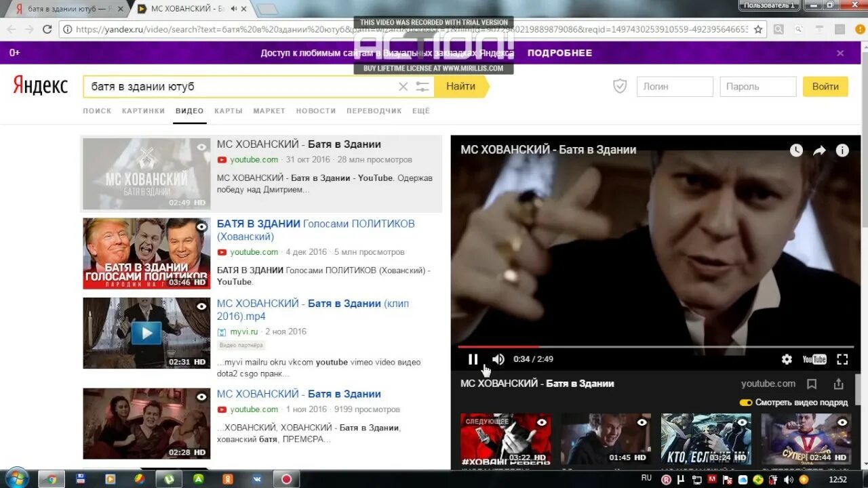Toggle eye icon on 'Следующее' related thumbnail
Image resolution: width=868 pixels, height=488 pixels.
[x=541, y=422]
